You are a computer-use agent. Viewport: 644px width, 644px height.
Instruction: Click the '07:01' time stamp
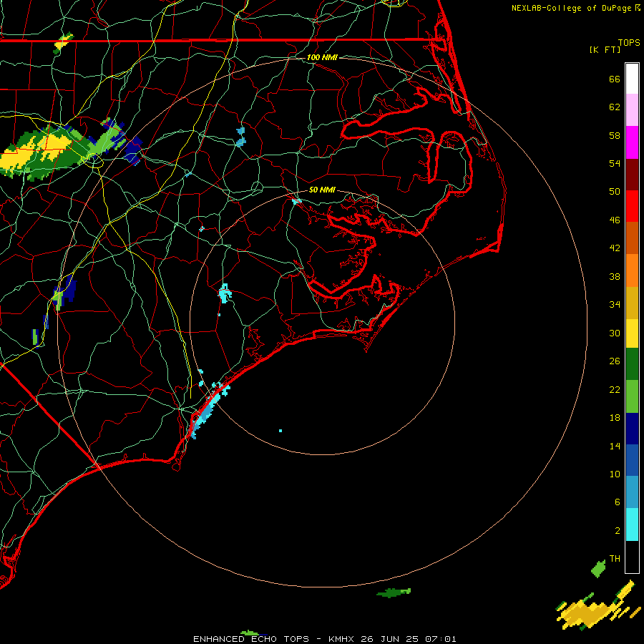(x=440, y=639)
